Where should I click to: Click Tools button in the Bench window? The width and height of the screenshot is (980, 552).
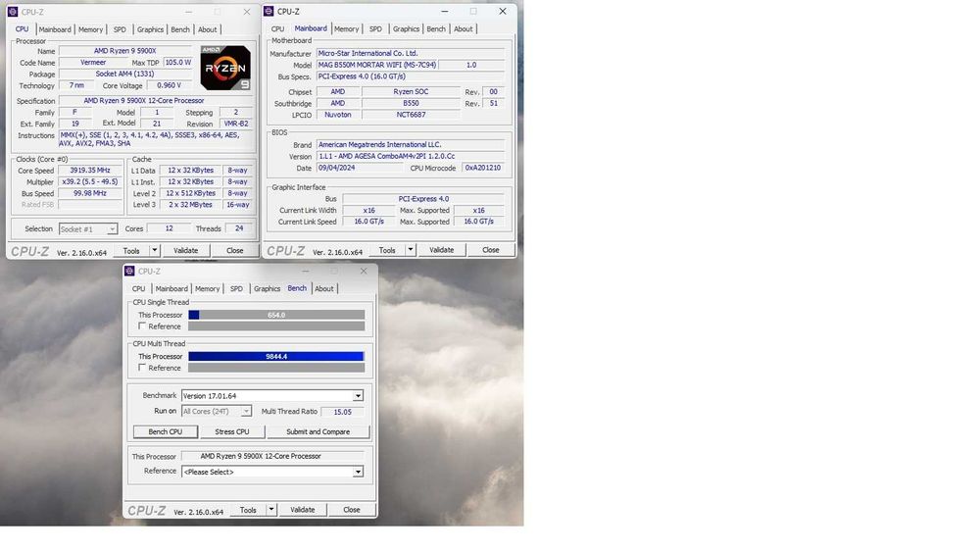pyautogui.click(x=248, y=510)
